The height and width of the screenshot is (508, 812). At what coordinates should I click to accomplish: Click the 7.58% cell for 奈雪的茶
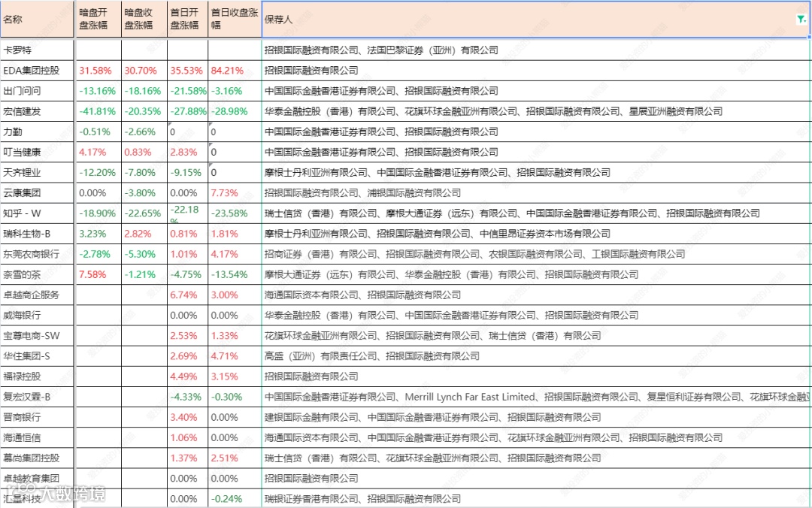pos(98,274)
